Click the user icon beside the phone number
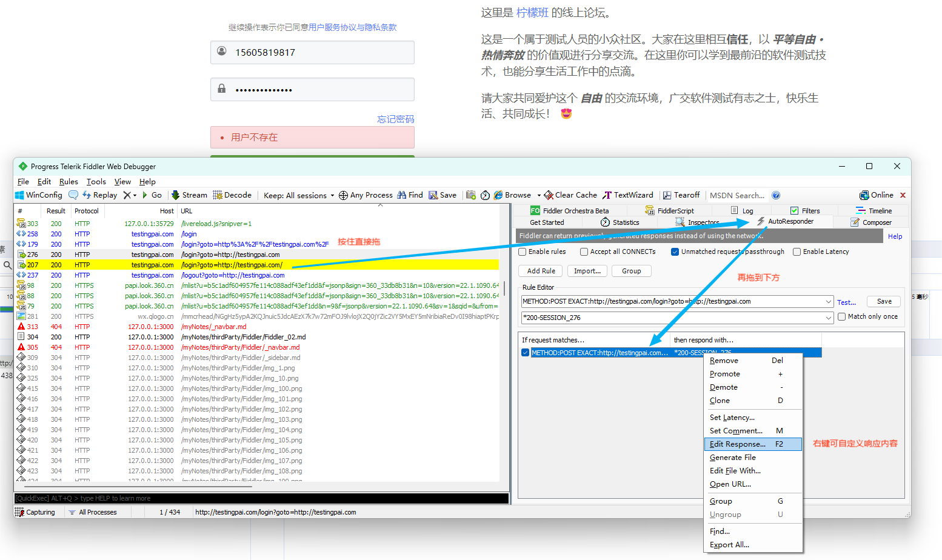 pyautogui.click(x=222, y=51)
